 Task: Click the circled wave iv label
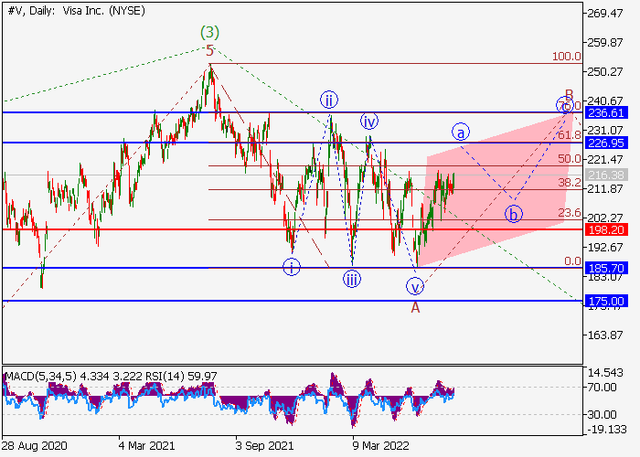point(369,122)
